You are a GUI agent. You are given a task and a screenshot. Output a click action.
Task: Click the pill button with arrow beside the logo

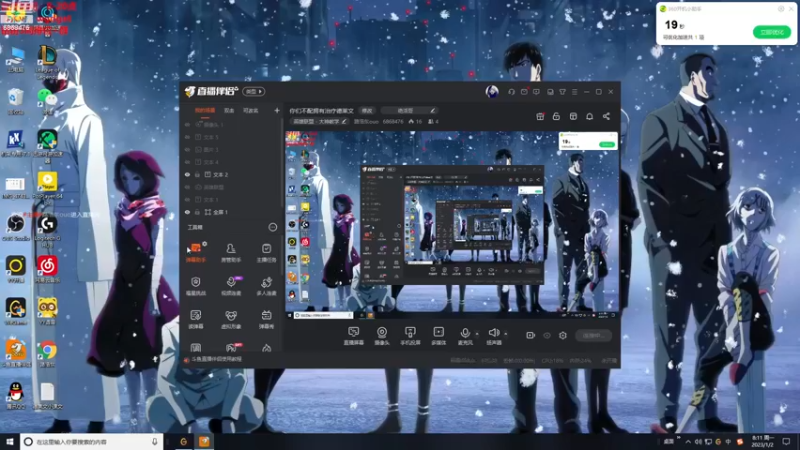pos(254,91)
